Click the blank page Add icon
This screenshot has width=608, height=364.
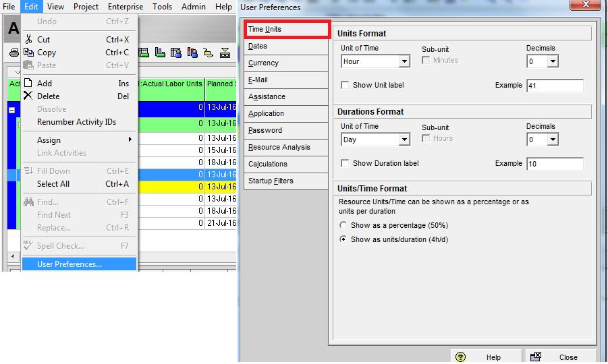[x=28, y=83]
